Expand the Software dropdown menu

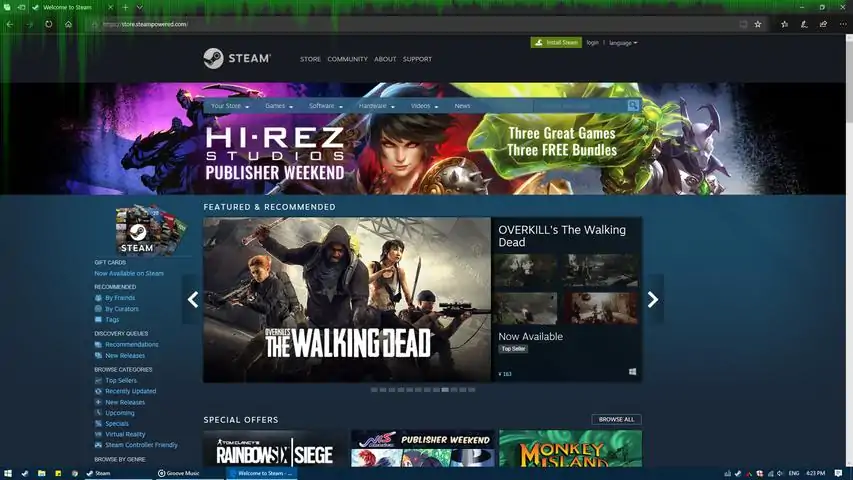pyautogui.click(x=326, y=106)
